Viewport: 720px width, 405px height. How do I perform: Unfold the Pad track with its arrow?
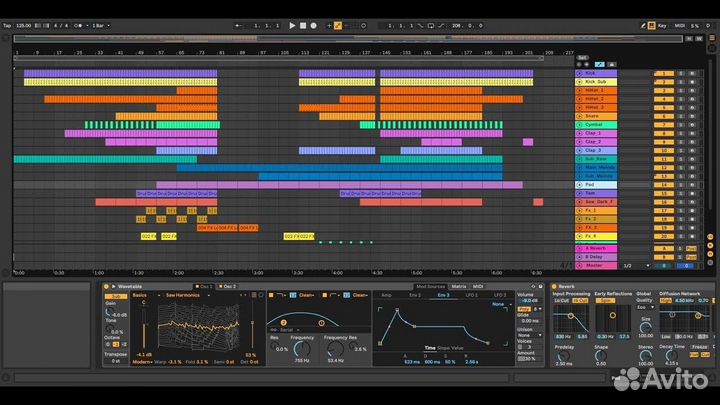point(579,185)
